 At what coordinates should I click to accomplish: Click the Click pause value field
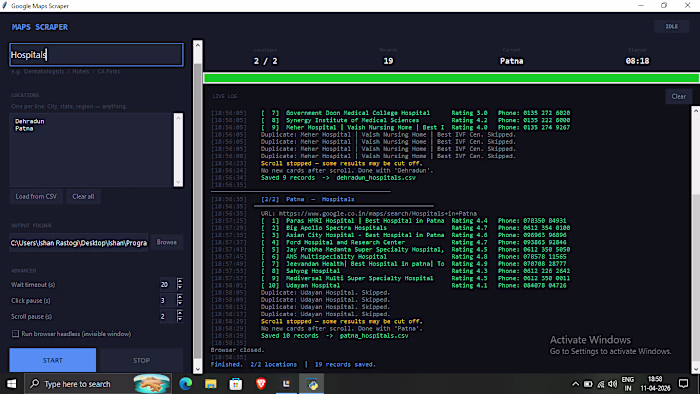tap(167, 300)
